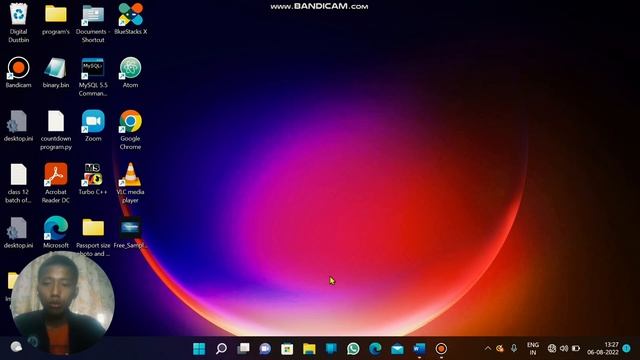The width and height of the screenshot is (640, 360).
Task: Select the Atom editor desktop icon
Action: (131, 73)
